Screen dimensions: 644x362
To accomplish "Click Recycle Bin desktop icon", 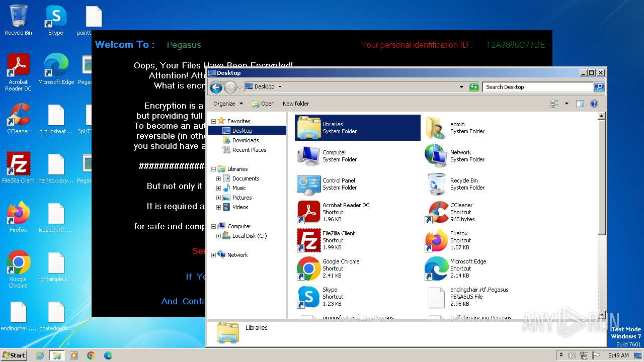I will point(18,20).
